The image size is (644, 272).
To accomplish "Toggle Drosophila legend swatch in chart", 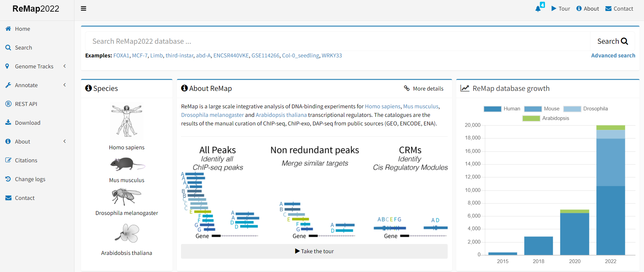I will 572,109.
